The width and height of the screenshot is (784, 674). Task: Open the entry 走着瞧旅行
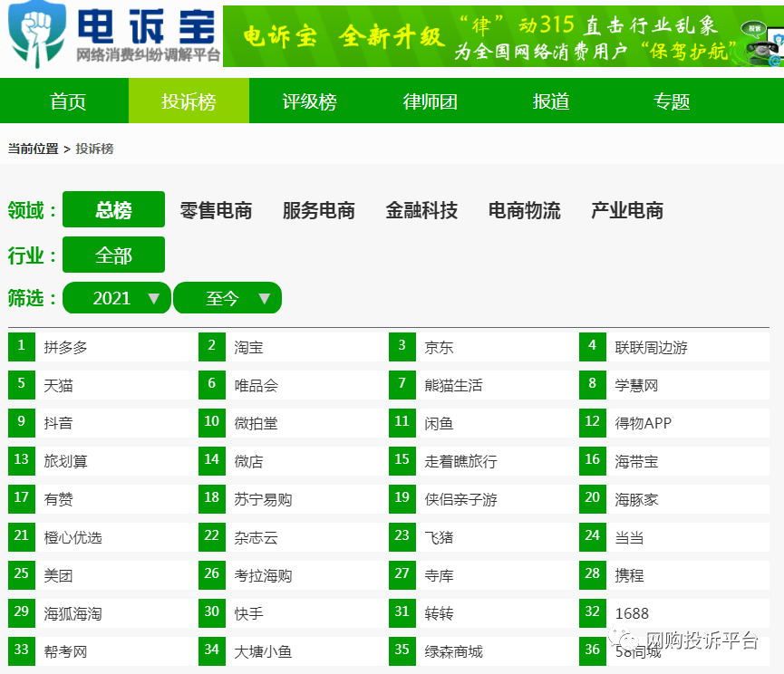460,461
